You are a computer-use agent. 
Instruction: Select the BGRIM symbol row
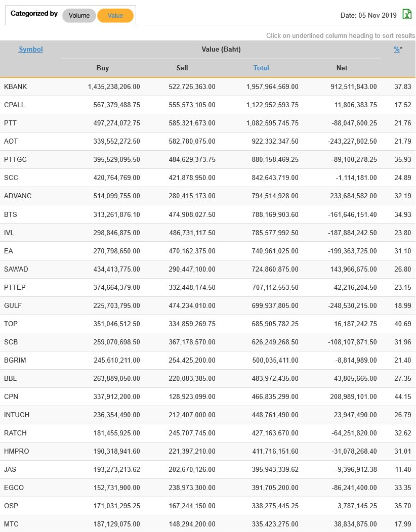pyautogui.click(x=16, y=360)
